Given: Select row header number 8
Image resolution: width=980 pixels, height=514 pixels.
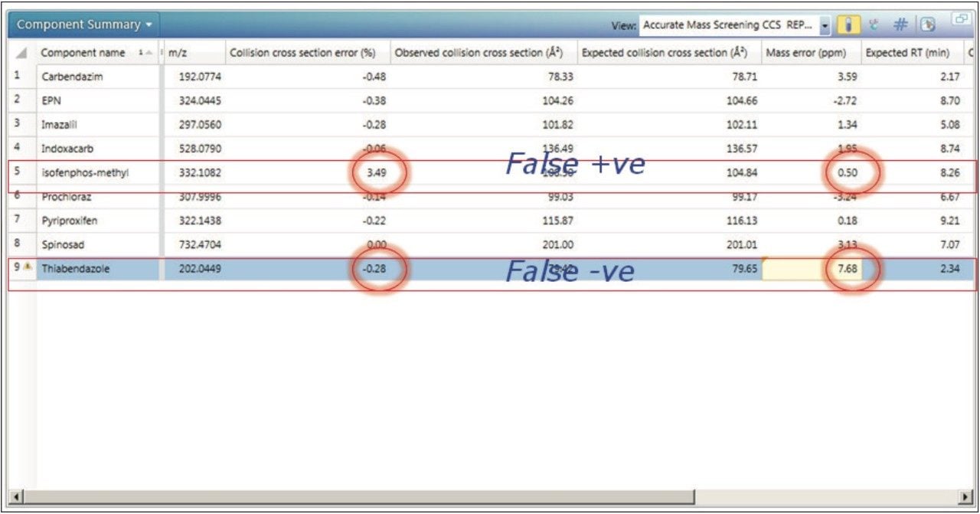Looking at the screenshot, I should (x=17, y=244).
